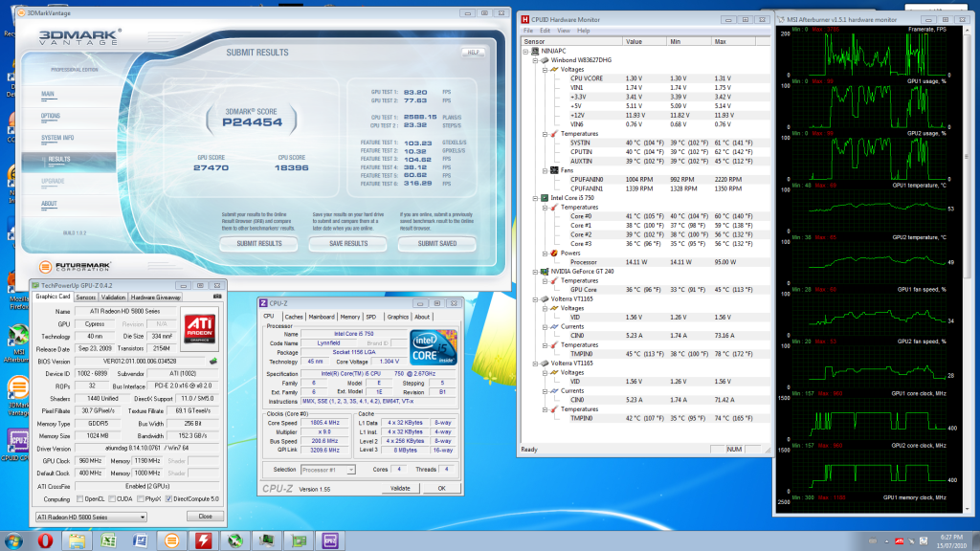Collapse the Intel Core i5 750 node
The height and width of the screenshot is (551, 980).
[535, 198]
